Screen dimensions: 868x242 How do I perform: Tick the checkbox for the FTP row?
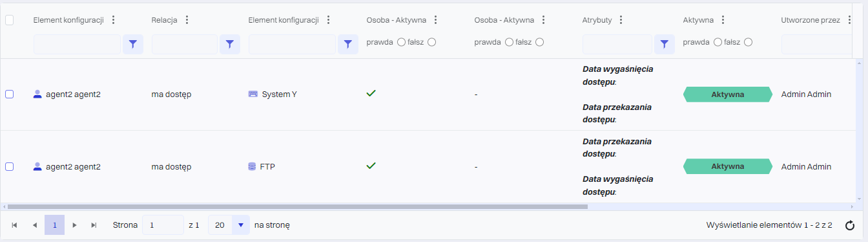(9, 166)
